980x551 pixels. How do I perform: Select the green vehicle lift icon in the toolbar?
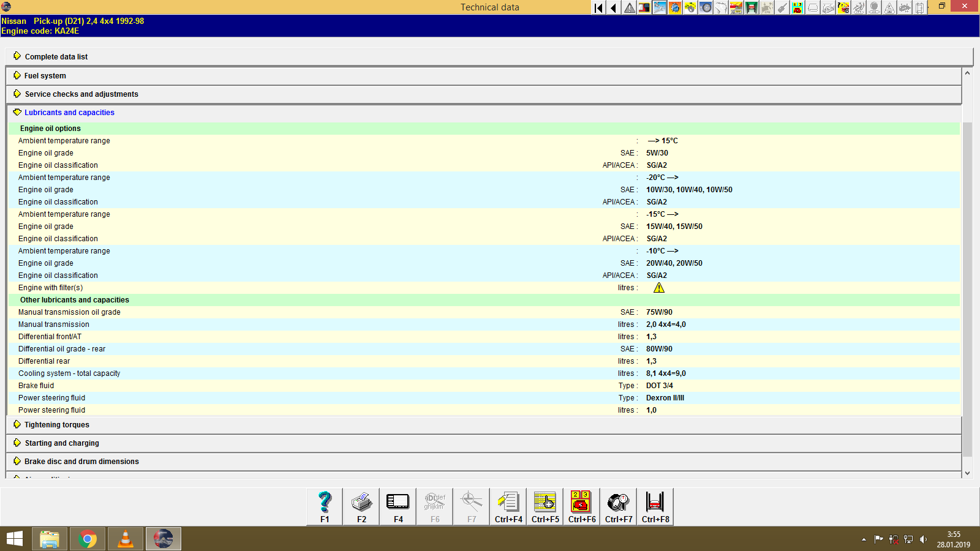pos(752,8)
